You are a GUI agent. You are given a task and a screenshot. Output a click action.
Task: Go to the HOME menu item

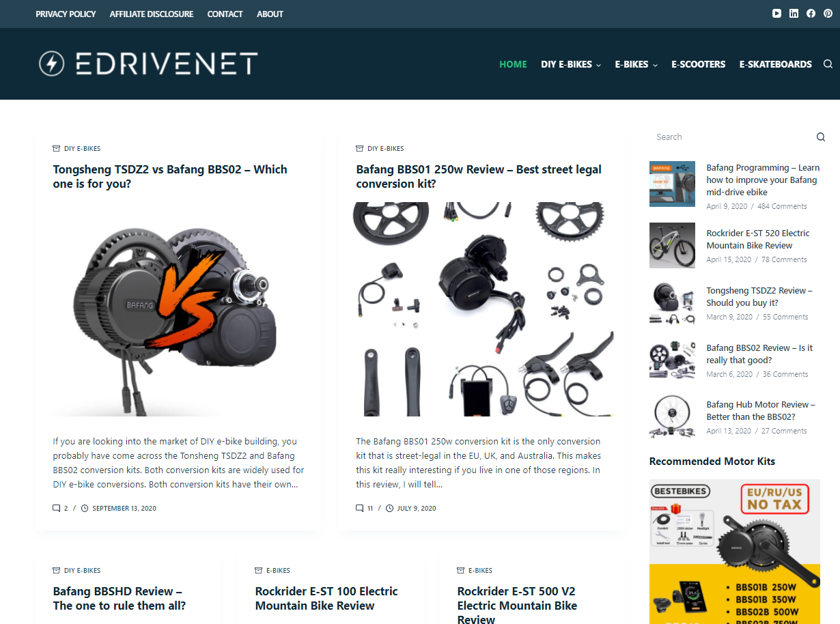[513, 64]
